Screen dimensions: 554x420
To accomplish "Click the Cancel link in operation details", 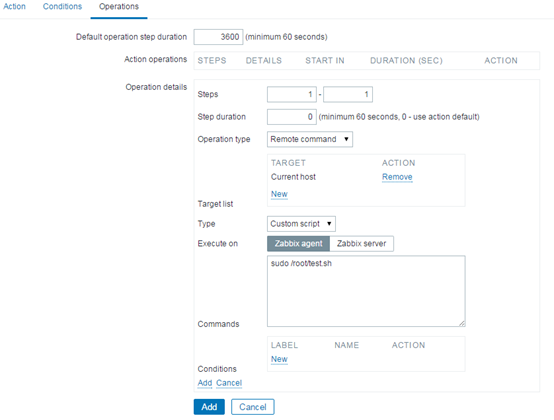I will tap(229, 383).
